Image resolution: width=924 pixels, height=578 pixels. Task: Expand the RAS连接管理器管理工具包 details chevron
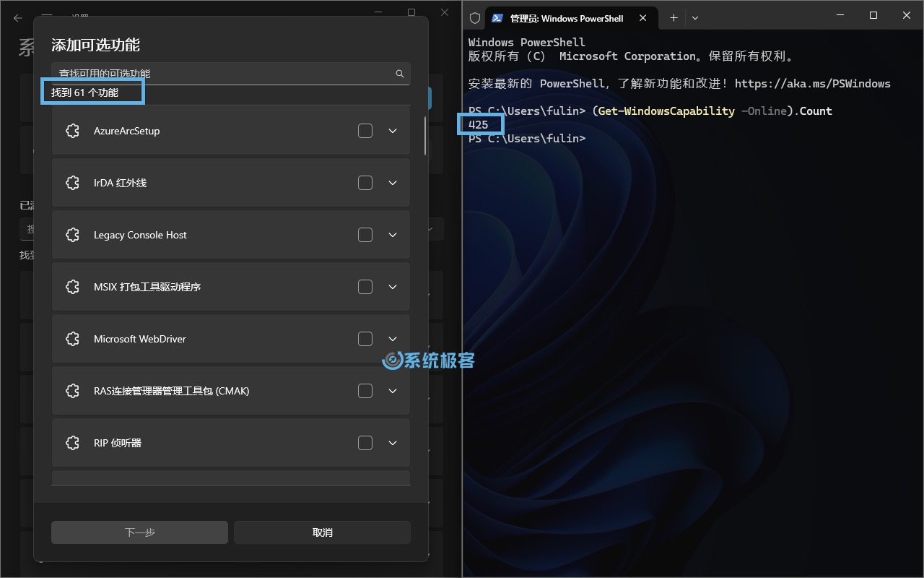coord(393,391)
